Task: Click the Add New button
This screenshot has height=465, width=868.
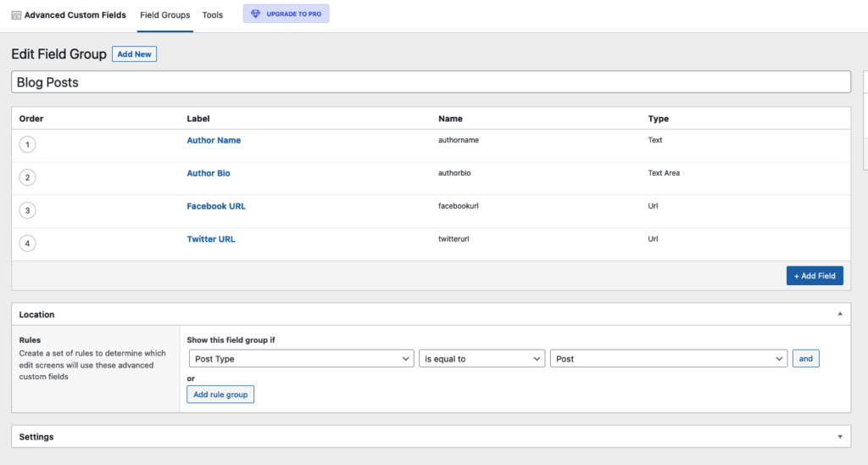Action: pyautogui.click(x=134, y=53)
